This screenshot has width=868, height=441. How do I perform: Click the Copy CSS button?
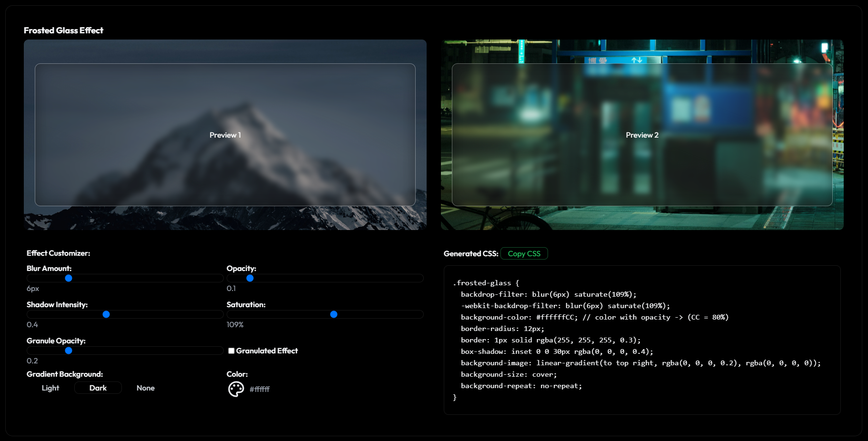click(x=524, y=253)
